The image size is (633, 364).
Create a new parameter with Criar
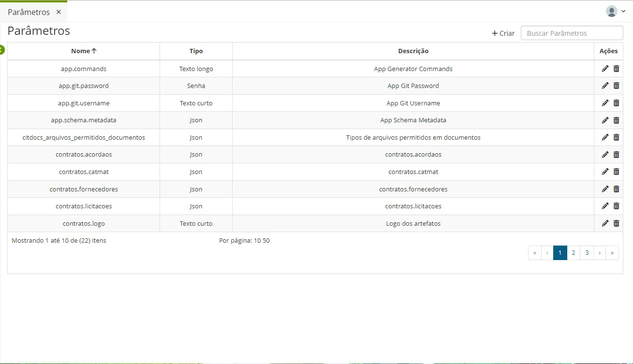tap(503, 33)
